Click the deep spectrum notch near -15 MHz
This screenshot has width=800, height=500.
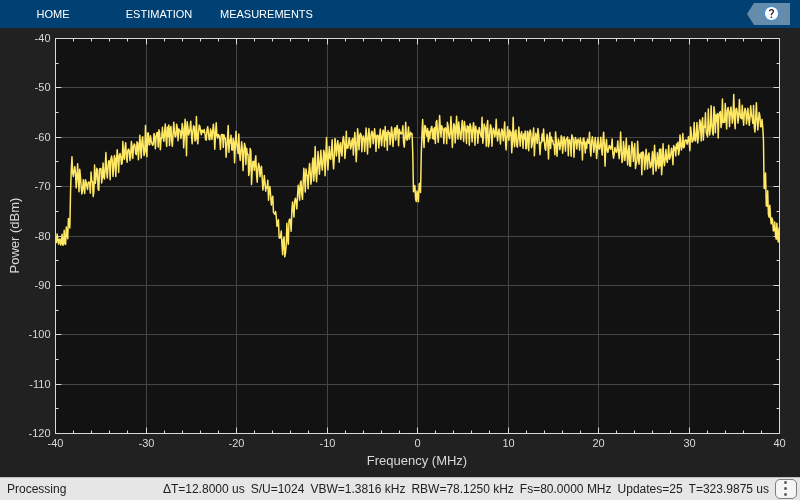(x=284, y=252)
